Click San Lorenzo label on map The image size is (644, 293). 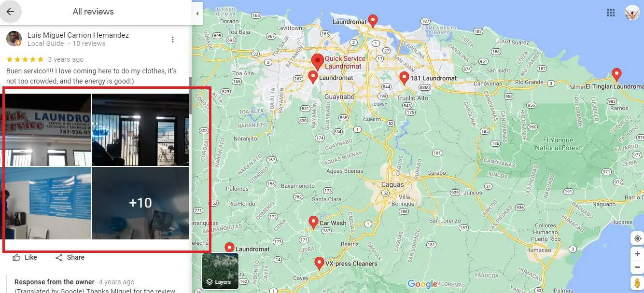[x=445, y=221]
